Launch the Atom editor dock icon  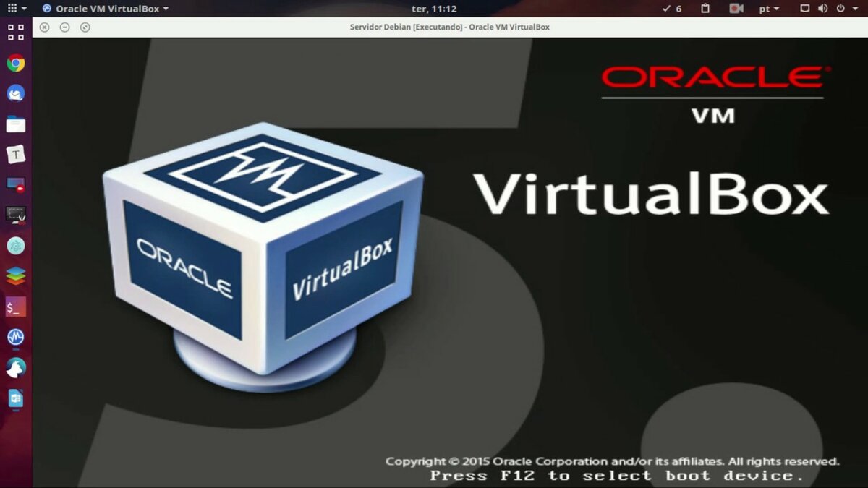pyautogui.click(x=16, y=246)
